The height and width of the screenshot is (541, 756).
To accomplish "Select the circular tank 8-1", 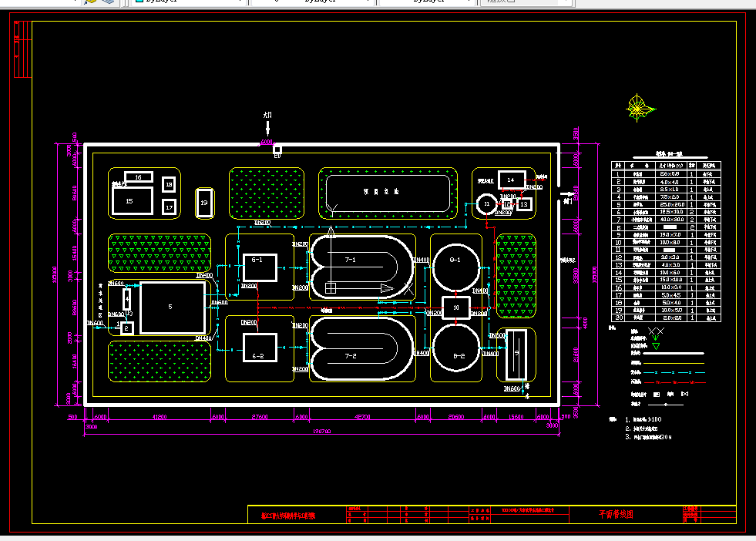I will (x=455, y=267).
